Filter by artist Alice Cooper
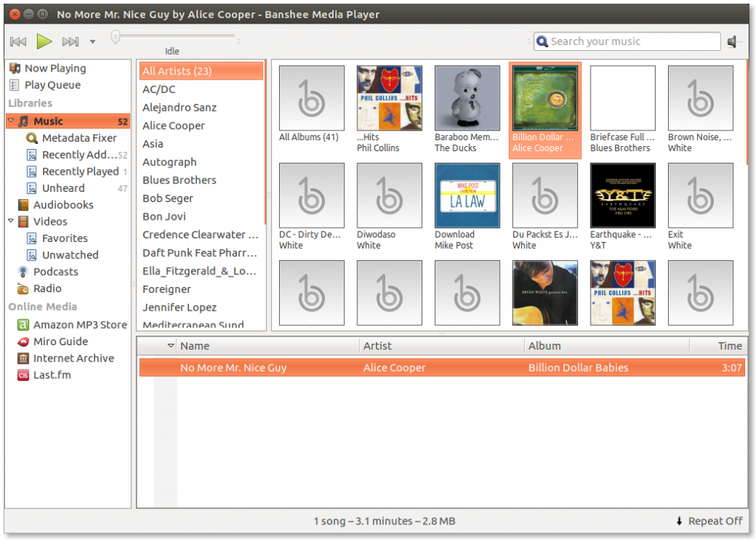Viewport: 756px width, 540px height. [173, 126]
